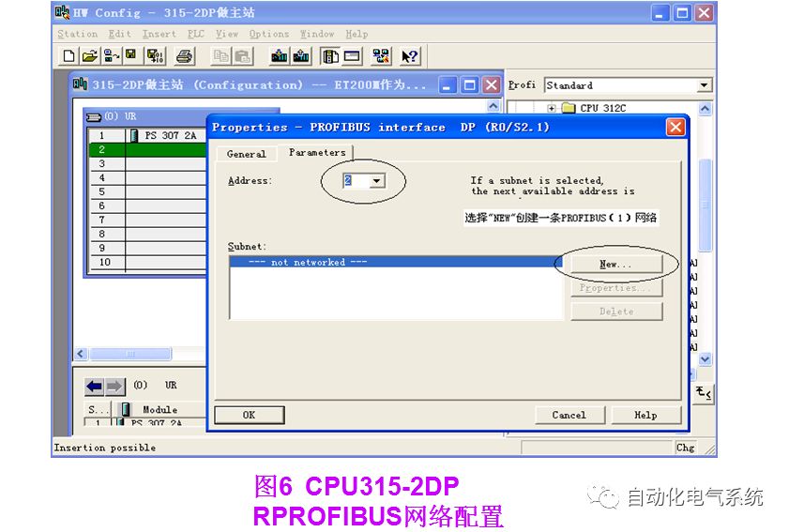Click the New station toolbar icon
Viewport: 789px width, 532px height.
click(x=68, y=56)
